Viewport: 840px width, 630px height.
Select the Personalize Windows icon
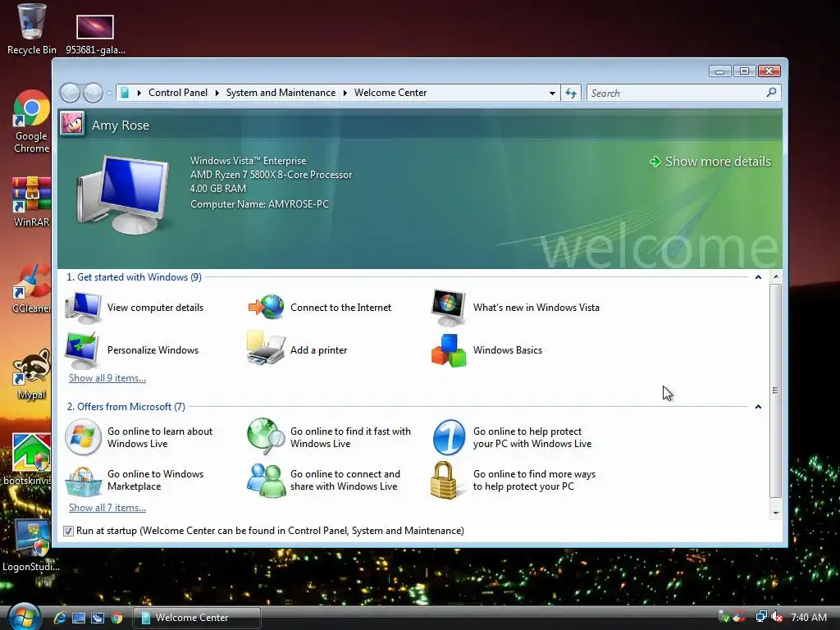[x=82, y=349]
